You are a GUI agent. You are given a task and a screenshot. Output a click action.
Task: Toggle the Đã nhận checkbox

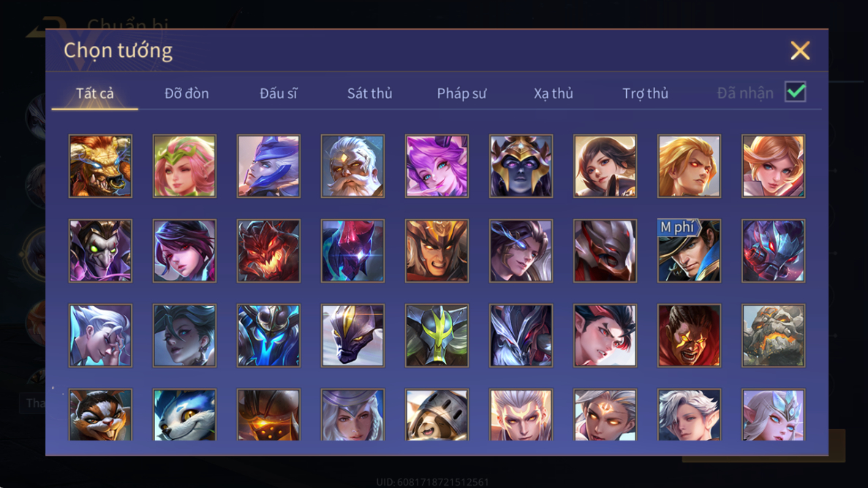point(796,92)
